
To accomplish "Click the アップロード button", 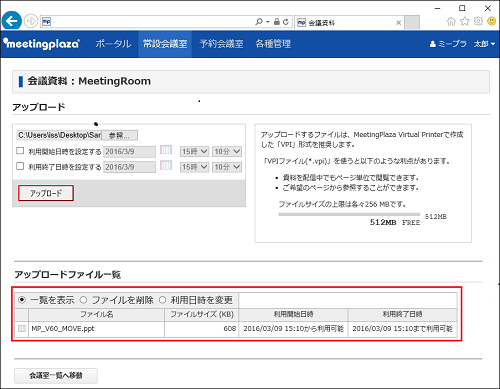I will (46, 193).
